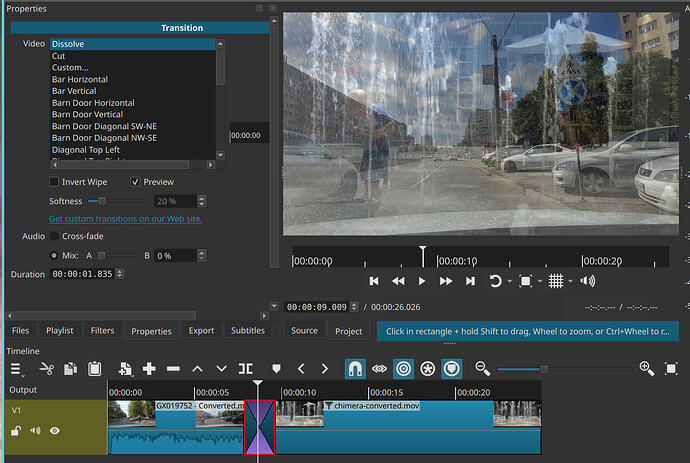
Task: Click the Cut scissors icon in timeline
Action: click(47, 369)
